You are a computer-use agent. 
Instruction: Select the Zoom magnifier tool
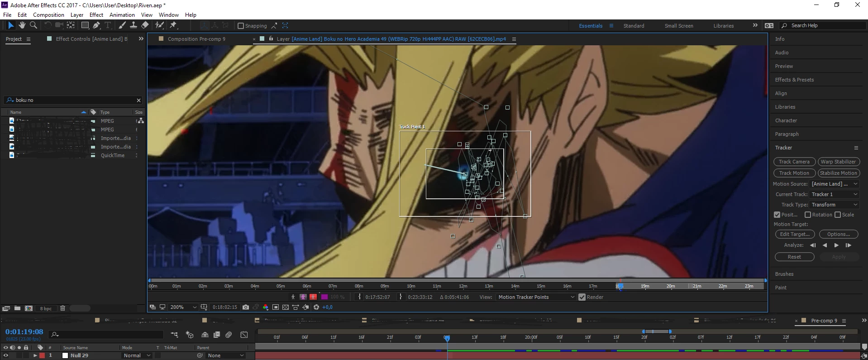pyautogui.click(x=33, y=25)
